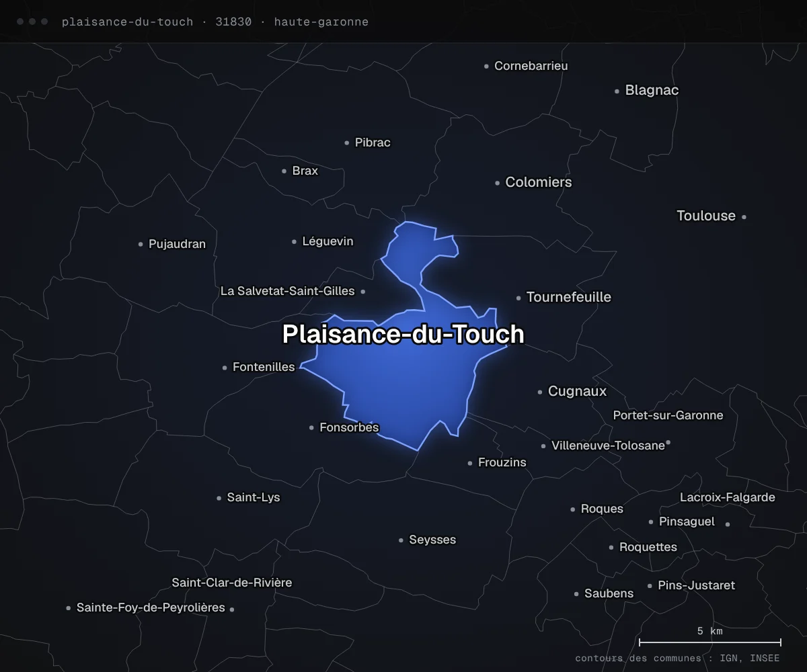Click the Colomiers location marker dot
This screenshot has width=807, height=672.
pyautogui.click(x=498, y=183)
